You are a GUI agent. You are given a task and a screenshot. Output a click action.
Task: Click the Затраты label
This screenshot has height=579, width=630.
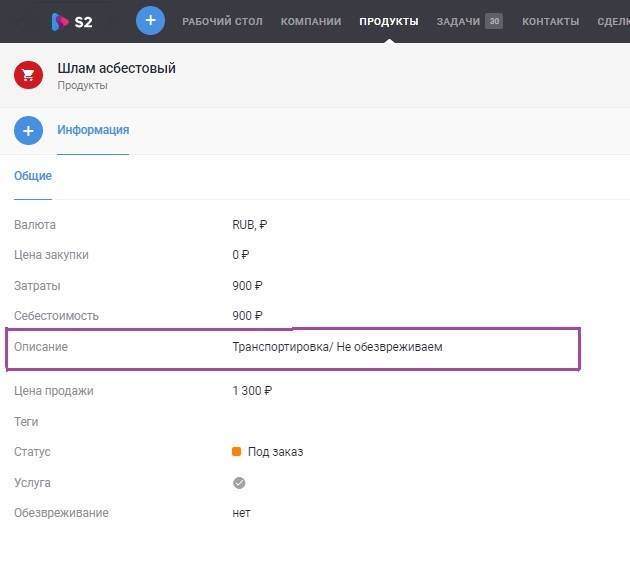(37, 286)
